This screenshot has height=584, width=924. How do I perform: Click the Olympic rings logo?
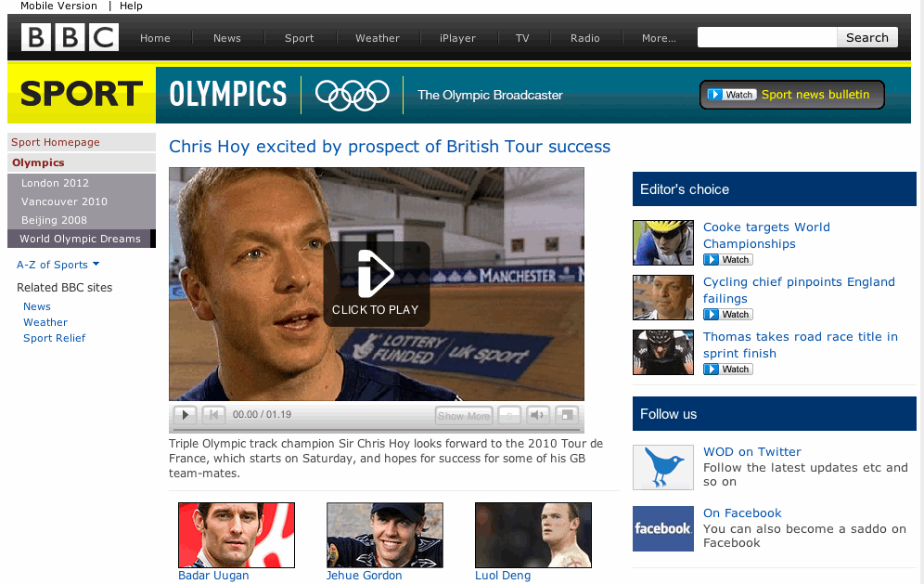point(353,95)
